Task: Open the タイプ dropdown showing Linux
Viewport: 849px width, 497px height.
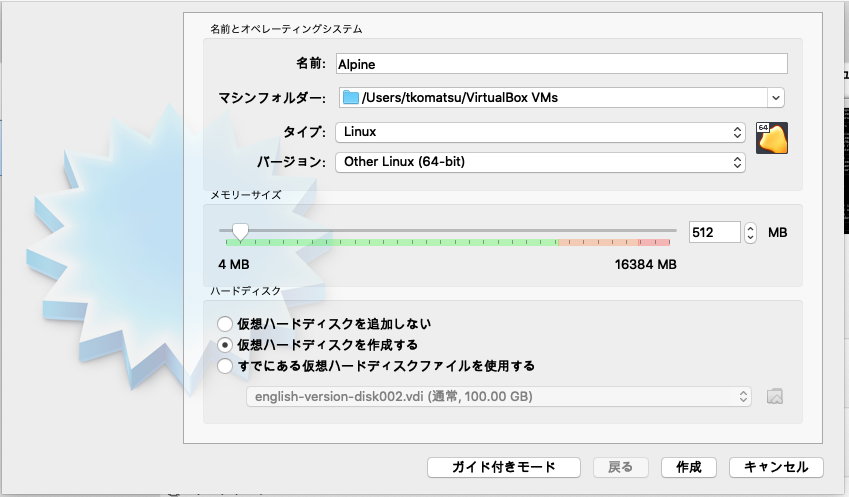Action: click(540, 132)
